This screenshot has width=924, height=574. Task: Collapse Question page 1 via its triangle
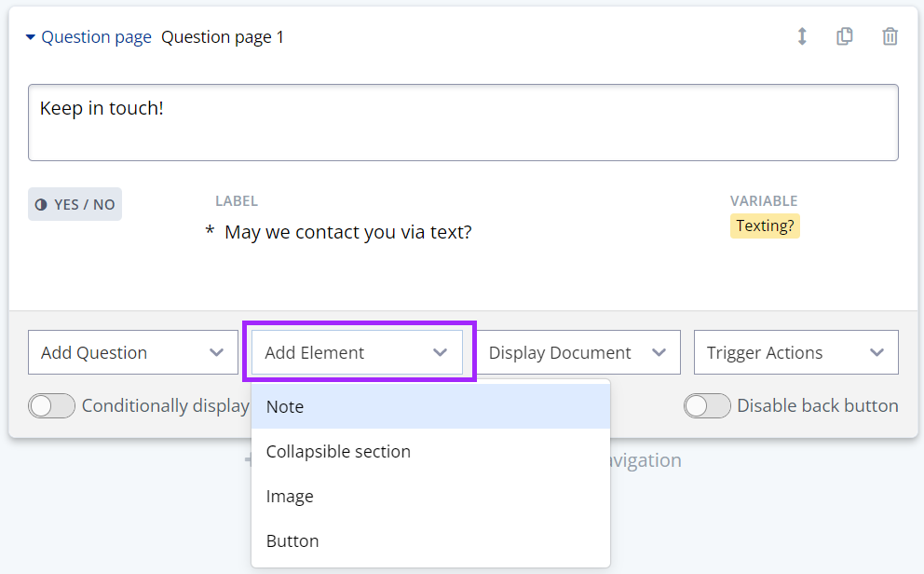30,36
